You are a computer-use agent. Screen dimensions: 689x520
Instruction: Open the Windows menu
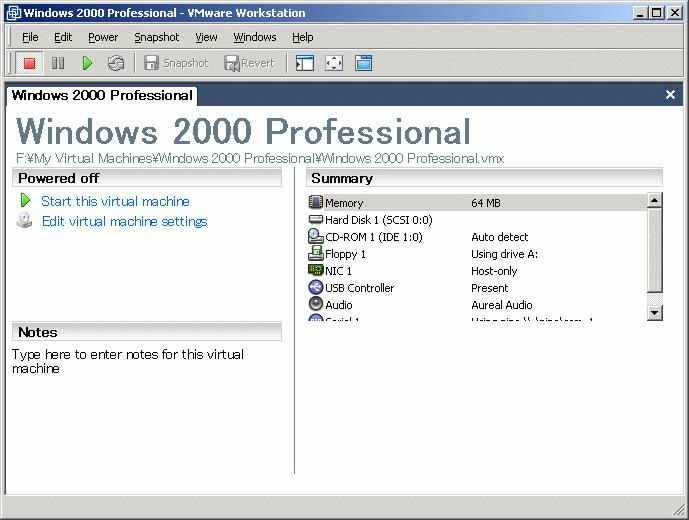(255, 37)
